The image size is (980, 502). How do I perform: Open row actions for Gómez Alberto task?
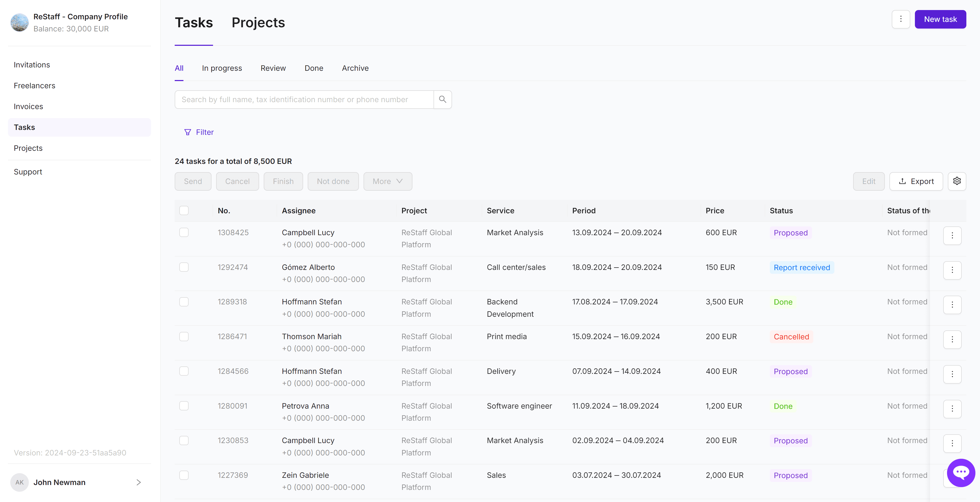point(952,270)
